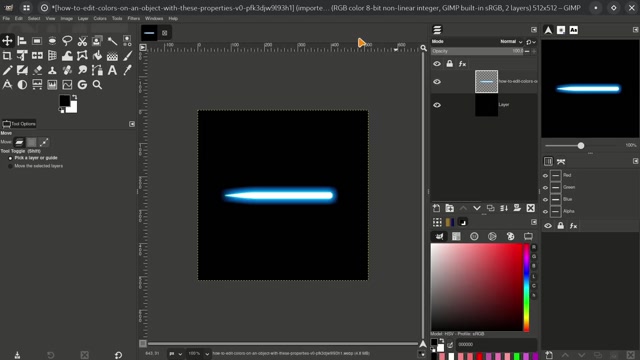
Task: Select the Foreground Select tool
Action: (x=97, y=40)
